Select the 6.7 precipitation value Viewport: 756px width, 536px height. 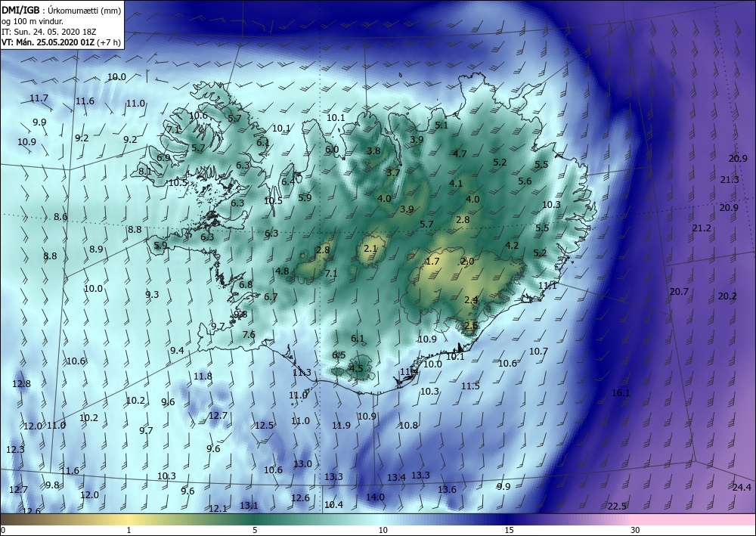[x=271, y=297]
